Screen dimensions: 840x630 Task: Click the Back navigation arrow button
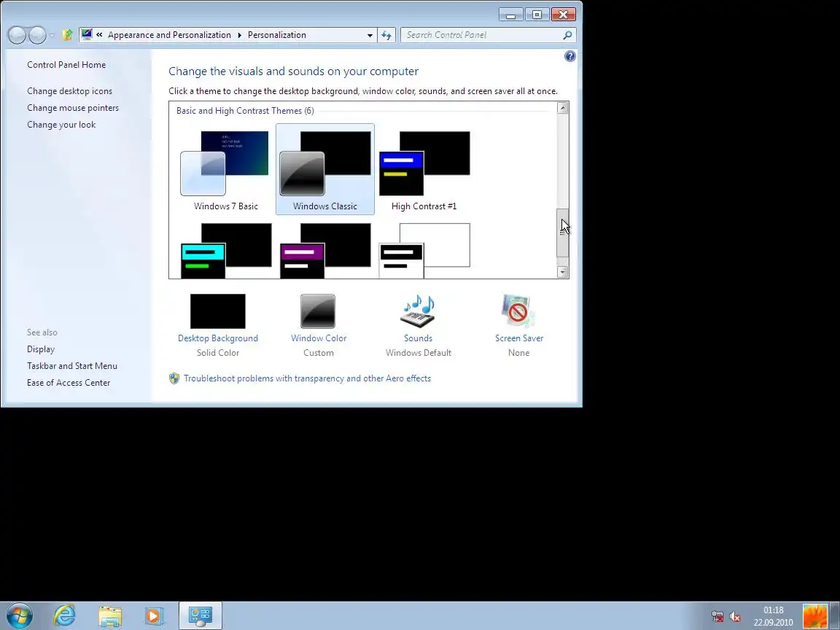click(17, 35)
